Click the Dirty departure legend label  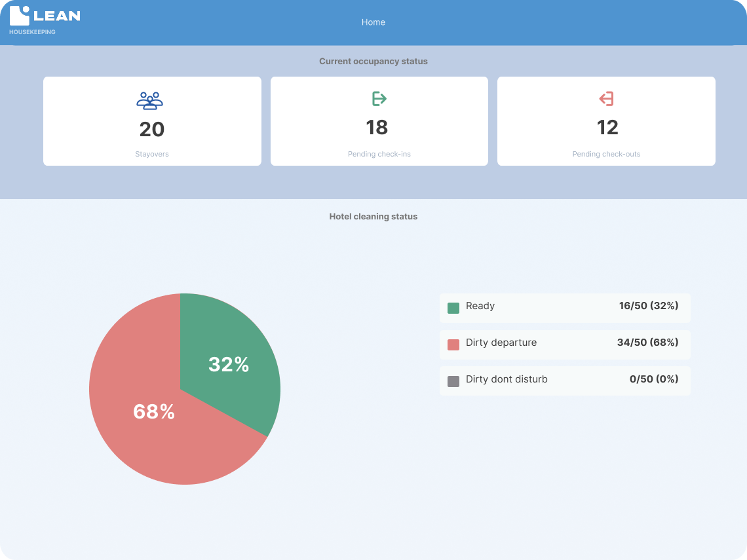pos(501,343)
